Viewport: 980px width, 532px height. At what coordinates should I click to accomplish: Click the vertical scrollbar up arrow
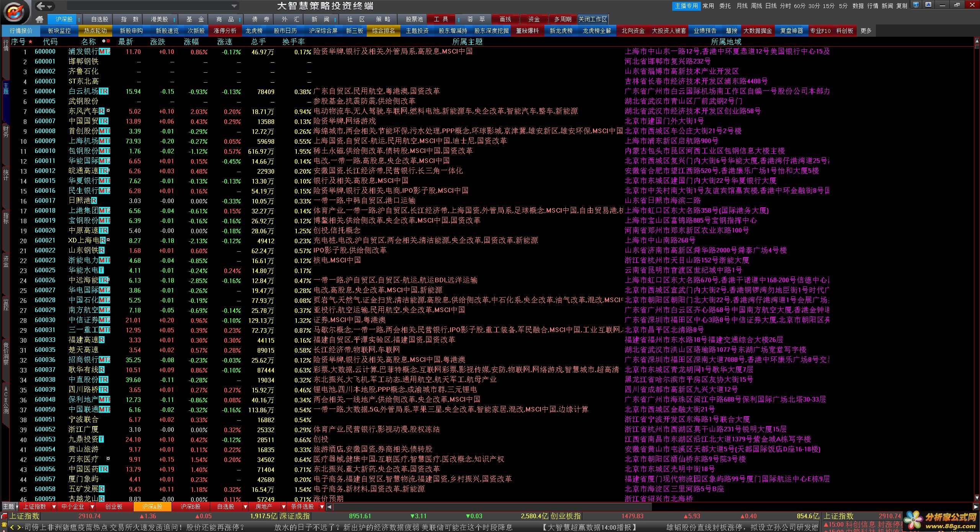(x=977, y=40)
